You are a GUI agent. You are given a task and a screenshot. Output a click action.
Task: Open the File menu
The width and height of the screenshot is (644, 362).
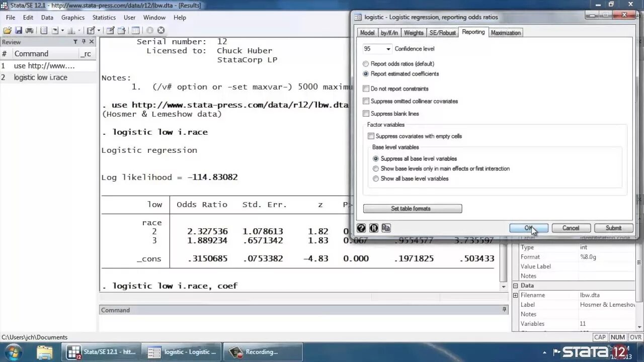11,18
